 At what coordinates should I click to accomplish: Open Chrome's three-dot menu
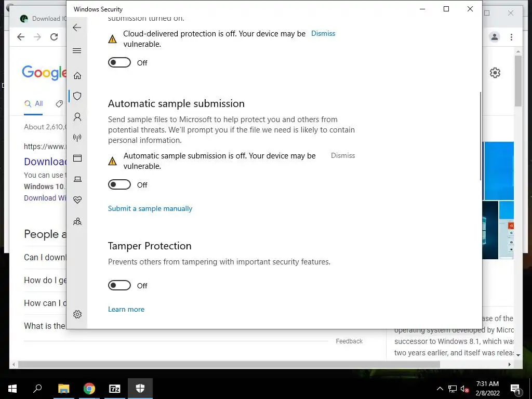(511, 37)
